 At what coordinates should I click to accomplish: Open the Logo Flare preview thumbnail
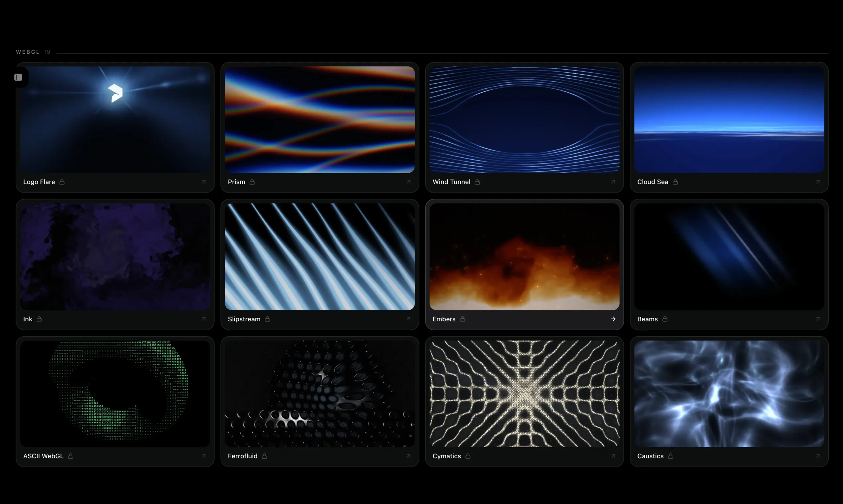point(115,120)
